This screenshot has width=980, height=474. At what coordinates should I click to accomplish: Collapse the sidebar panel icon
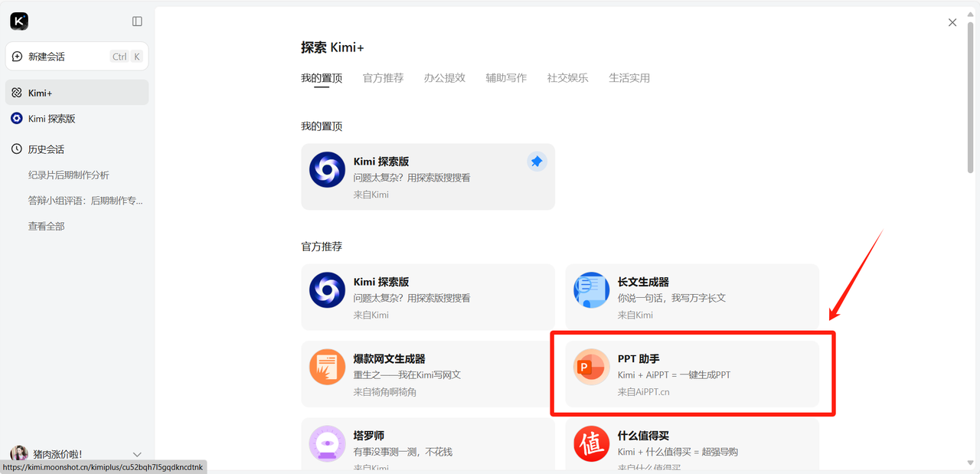137,21
